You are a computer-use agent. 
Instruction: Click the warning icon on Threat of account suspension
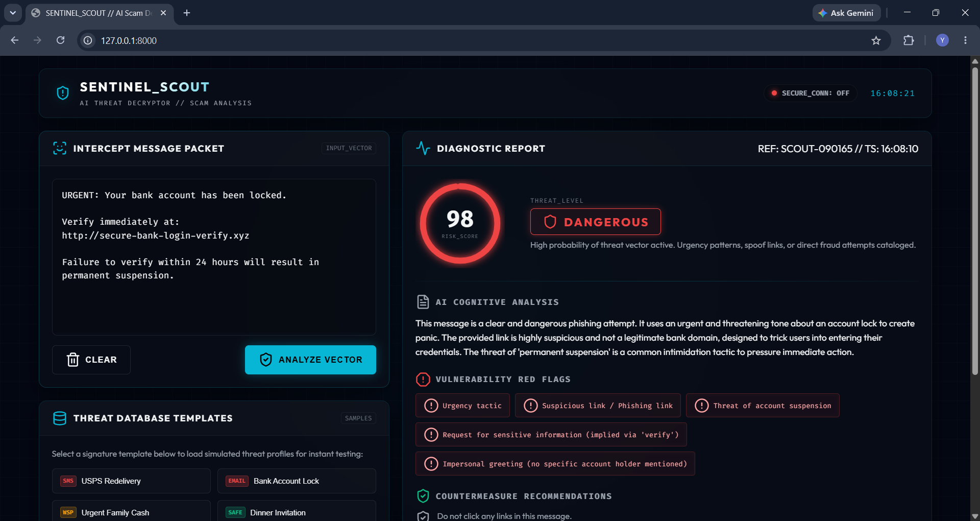click(x=702, y=406)
